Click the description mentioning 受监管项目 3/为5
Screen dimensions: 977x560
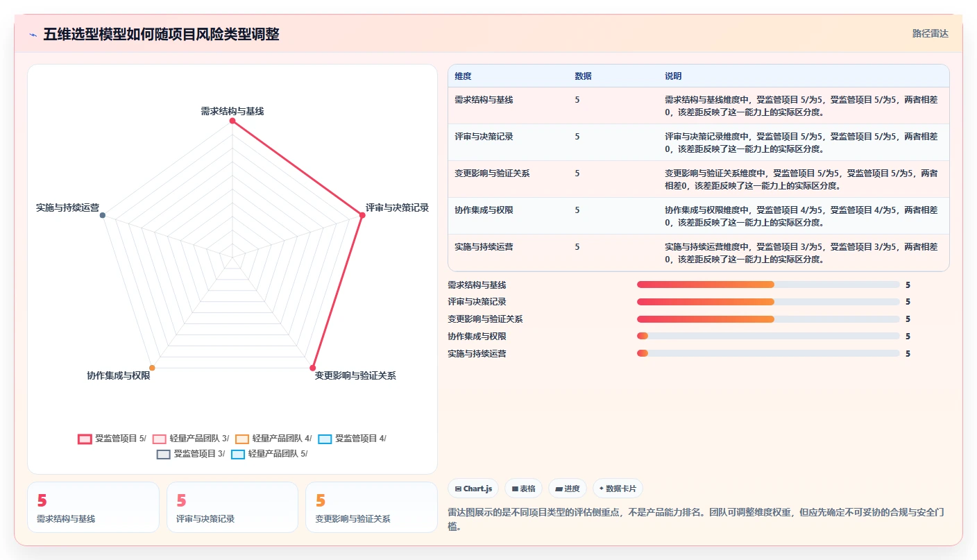pos(801,253)
